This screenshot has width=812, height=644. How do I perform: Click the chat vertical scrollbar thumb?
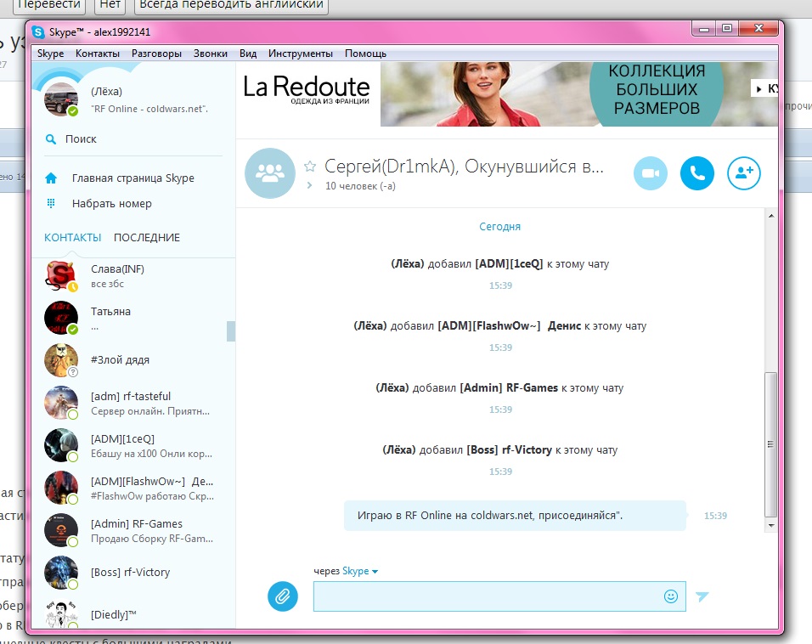771,444
